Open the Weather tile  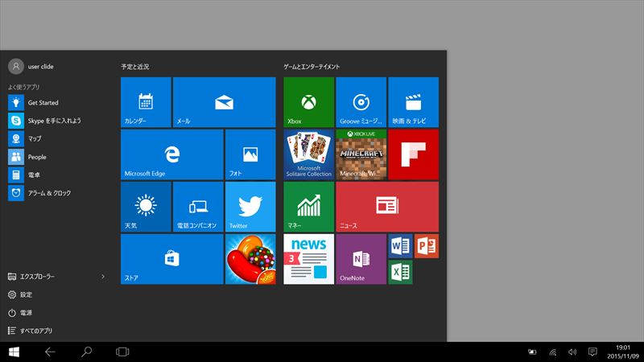tap(146, 207)
